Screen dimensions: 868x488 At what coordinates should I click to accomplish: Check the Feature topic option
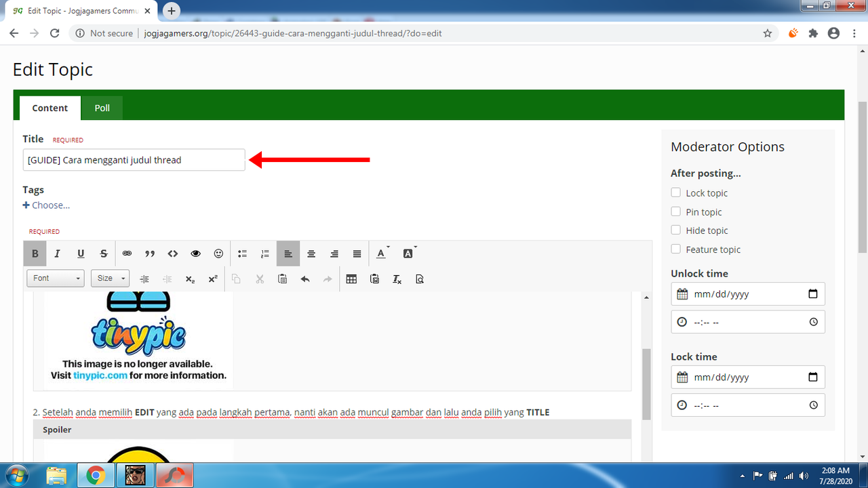[x=675, y=249]
